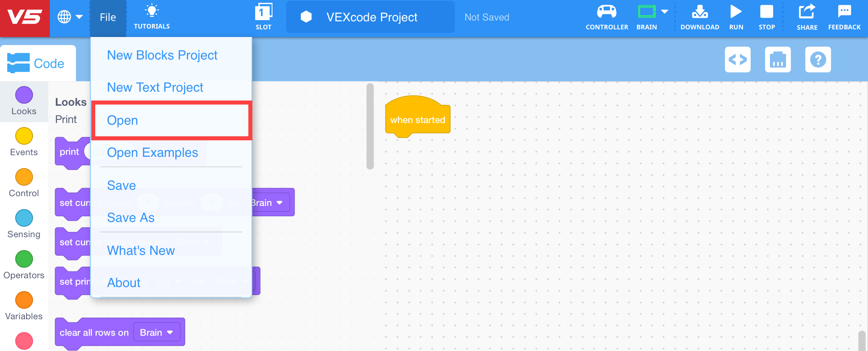Select the Control category orange circle
The height and width of the screenshot is (351, 868).
[x=24, y=177]
